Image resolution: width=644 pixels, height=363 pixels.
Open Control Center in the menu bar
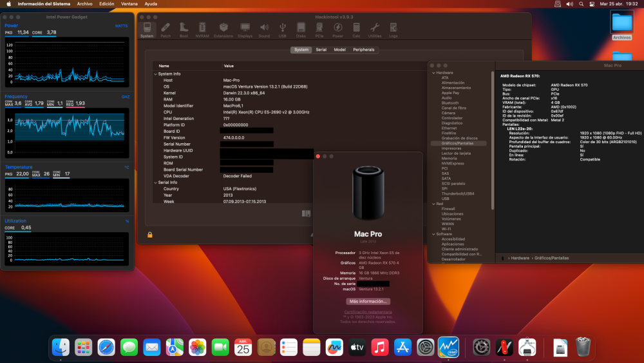(592, 4)
